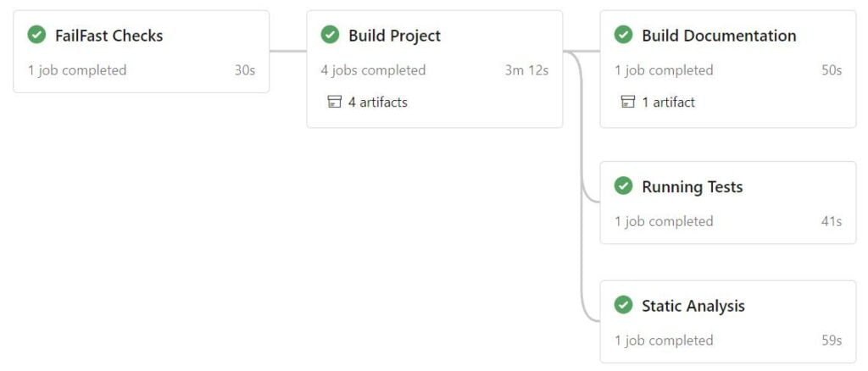This screenshot has height=371, width=868.
Task: Click the 59s Static Analysis duration
Action: pos(832,340)
